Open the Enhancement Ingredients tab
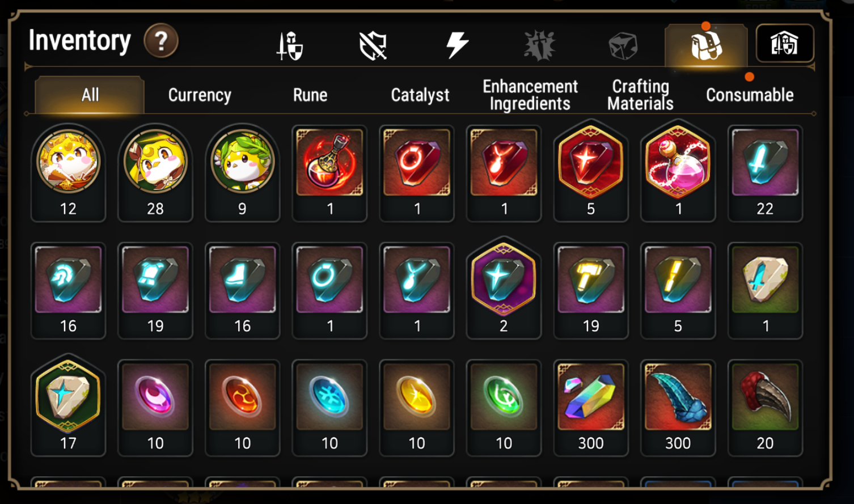 [x=530, y=95]
